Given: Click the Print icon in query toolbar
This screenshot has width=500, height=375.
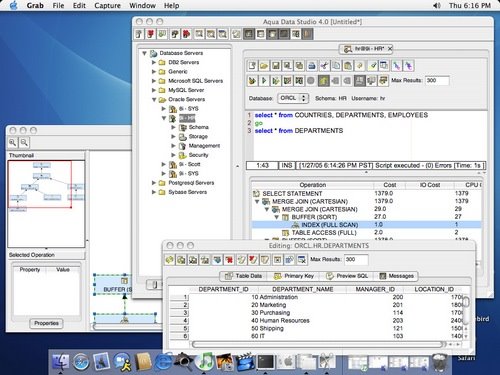Looking at the screenshot, I should [x=312, y=66].
